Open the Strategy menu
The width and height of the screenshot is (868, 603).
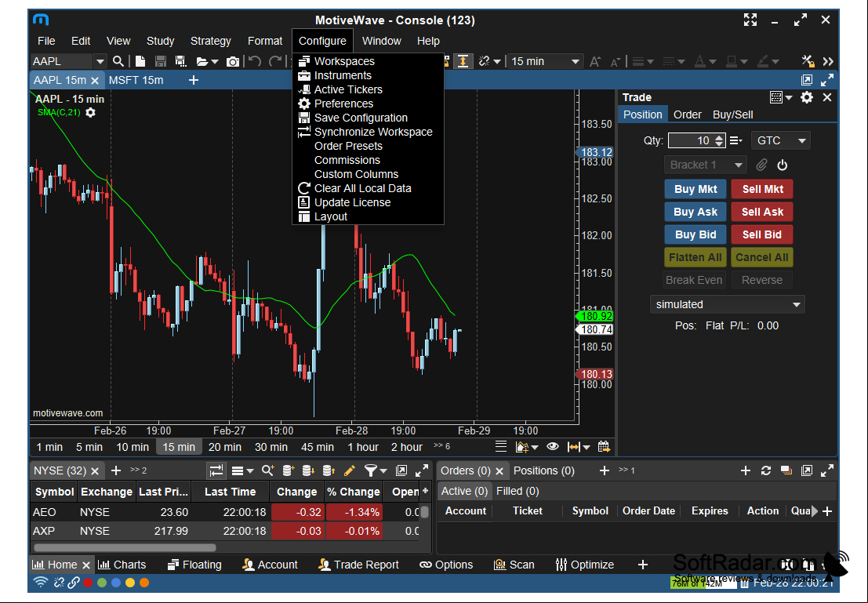(210, 41)
